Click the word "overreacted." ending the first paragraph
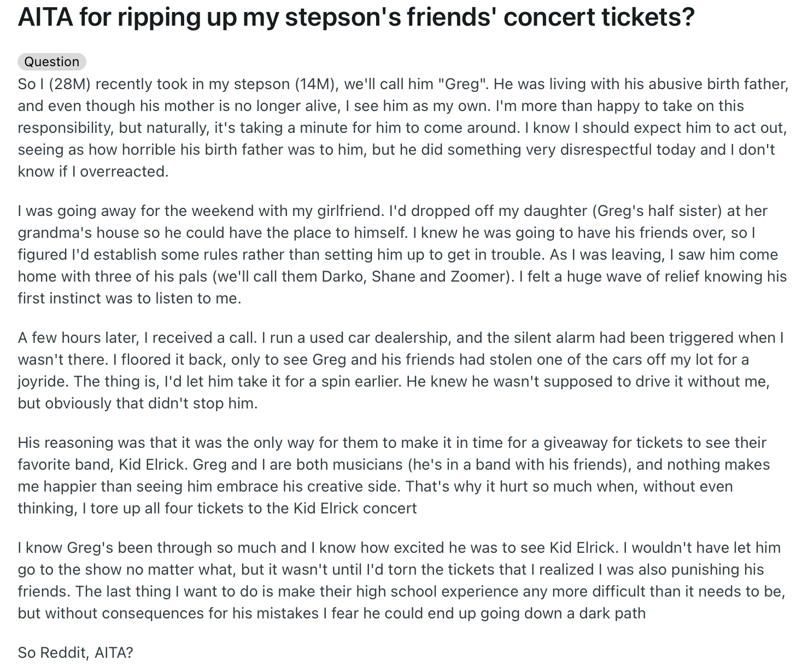Image resolution: width=808 pixels, height=672 pixels. tap(124, 172)
